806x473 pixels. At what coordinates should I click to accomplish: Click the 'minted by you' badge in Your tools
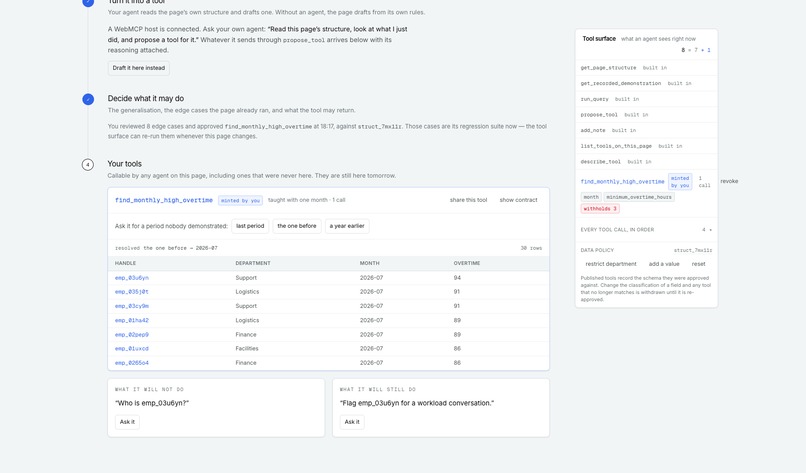(240, 201)
